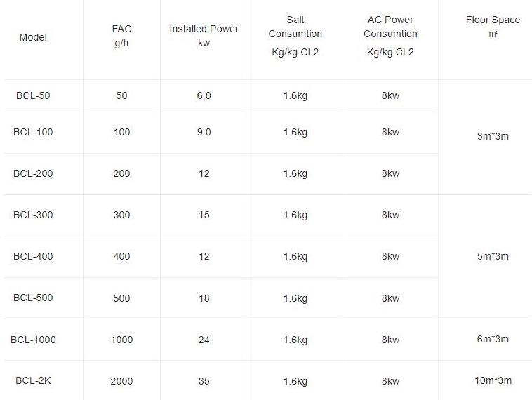Select the 5m*3m floor space cell

pos(493,257)
